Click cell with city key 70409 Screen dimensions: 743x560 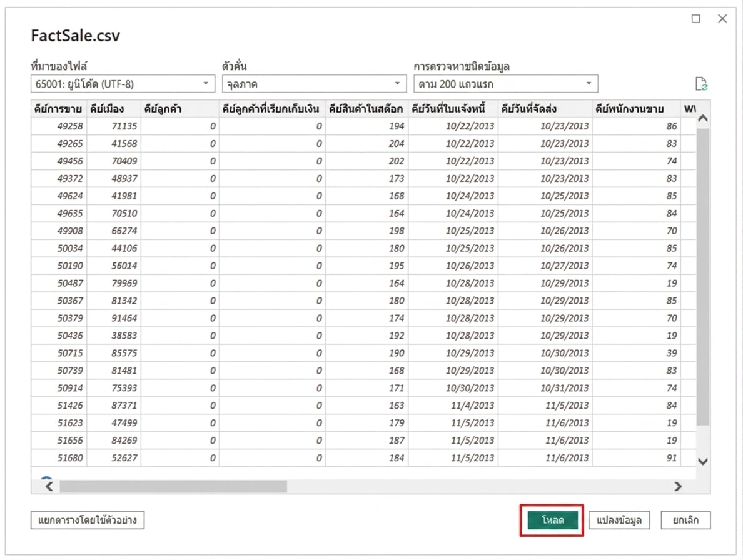[114, 161]
